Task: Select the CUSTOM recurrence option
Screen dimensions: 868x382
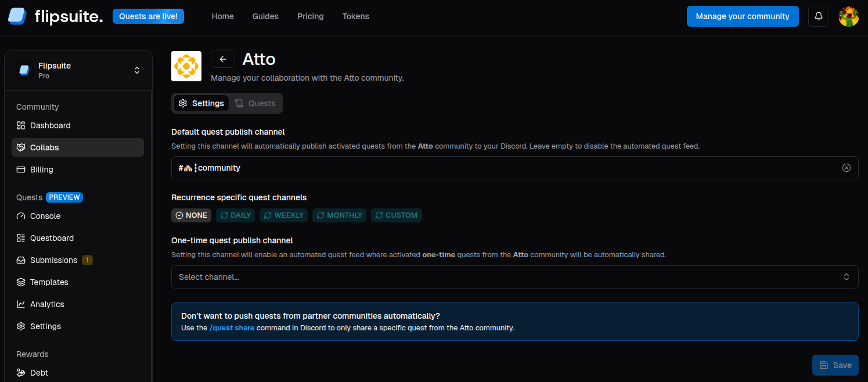Action: [397, 215]
